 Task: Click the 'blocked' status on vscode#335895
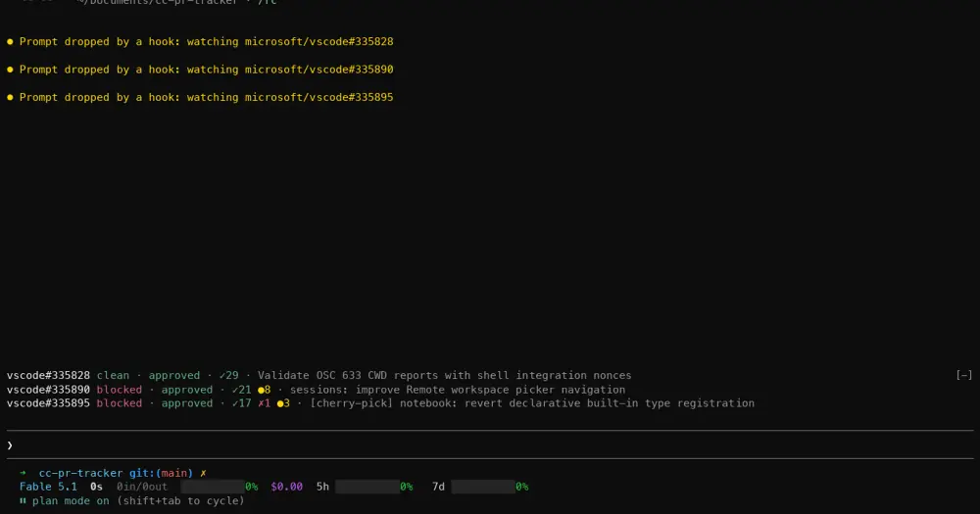point(120,403)
